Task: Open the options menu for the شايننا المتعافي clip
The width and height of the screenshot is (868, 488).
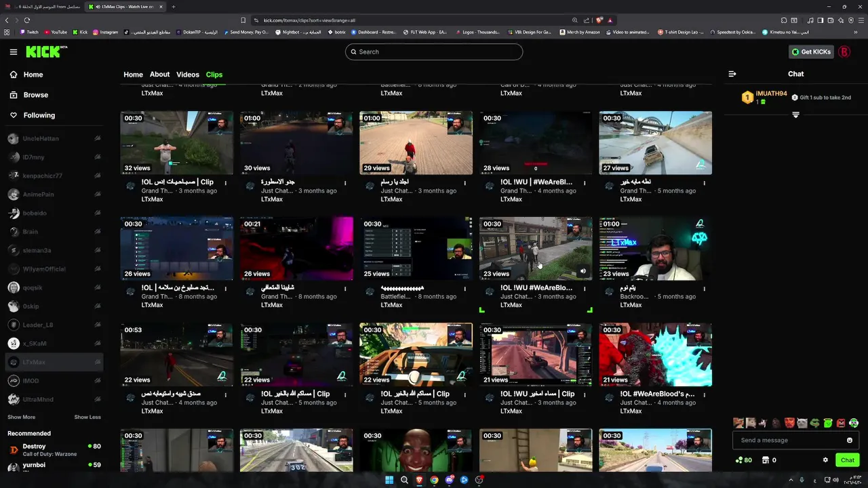Action: coord(345,289)
